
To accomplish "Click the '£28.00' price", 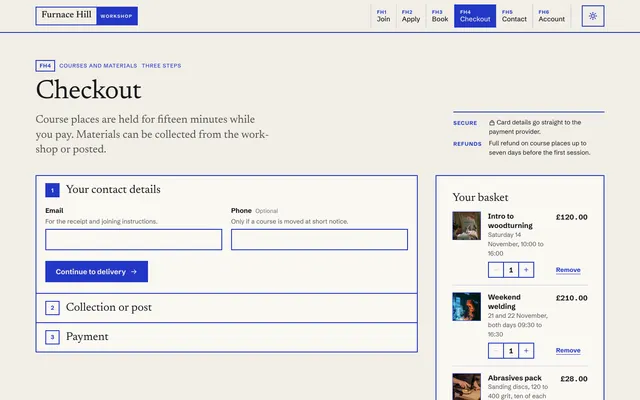I will 574,379.
